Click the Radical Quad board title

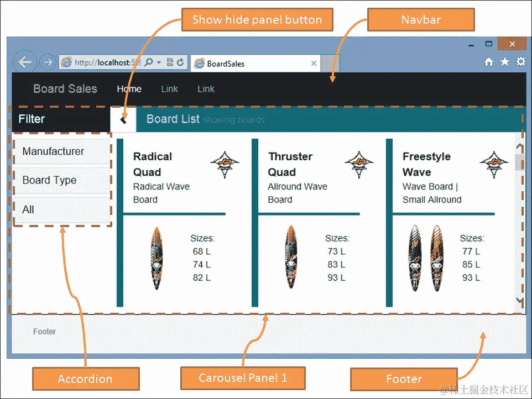[153, 165]
